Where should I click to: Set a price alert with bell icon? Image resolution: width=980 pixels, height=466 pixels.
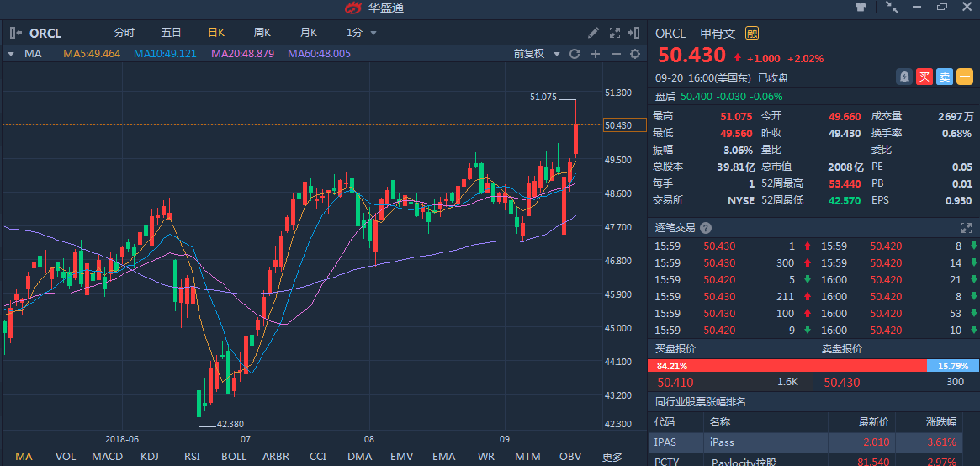(x=904, y=77)
